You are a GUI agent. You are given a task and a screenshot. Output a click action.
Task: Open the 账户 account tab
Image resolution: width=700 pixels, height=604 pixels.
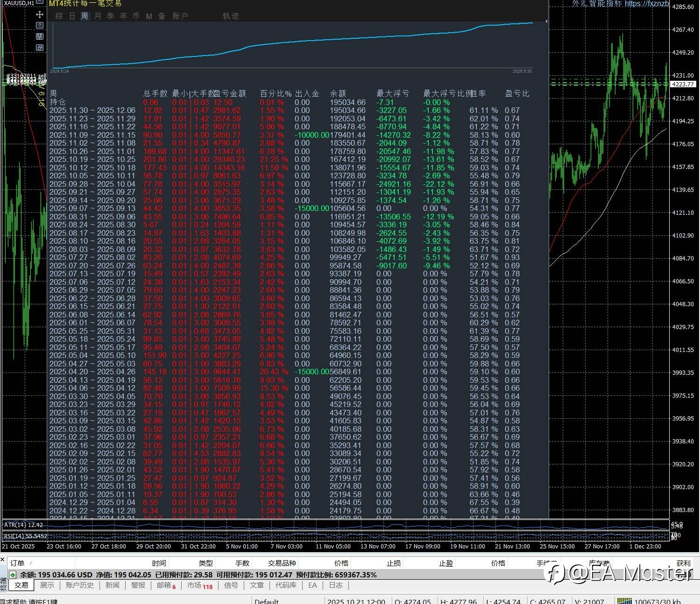point(180,16)
